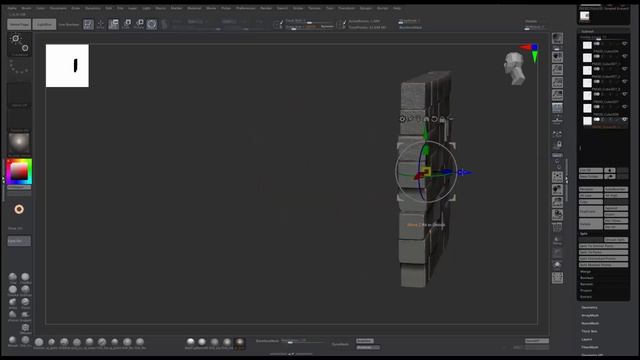This screenshot has height=360, width=640.
Task: Click the Duplicate subtool button
Action: pyautogui.click(x=591, y=211)
